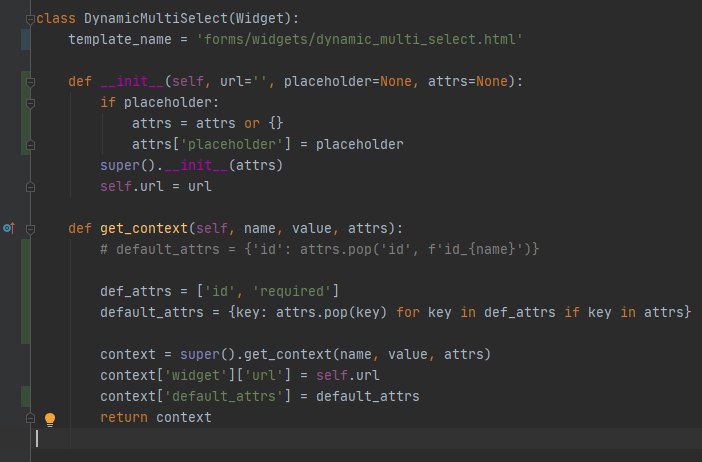Click attrs.pop(key) in dict comprehension
Screen dimensions: 702x462
click(x=331, y=312)
